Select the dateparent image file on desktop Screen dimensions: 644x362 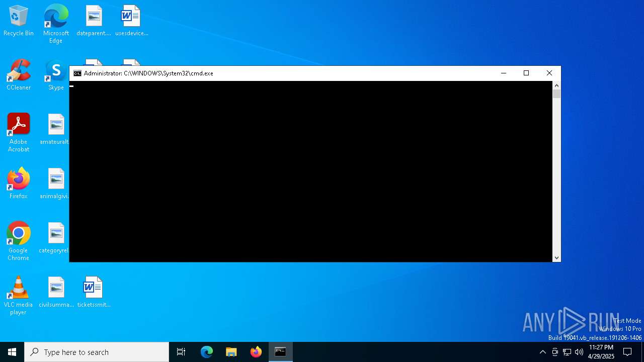pos(94,21)
